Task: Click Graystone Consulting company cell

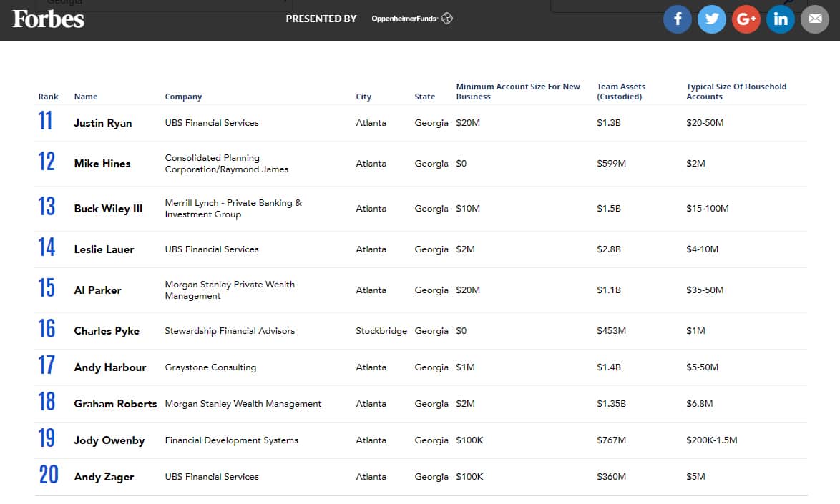Action: [x=210, y=367]
